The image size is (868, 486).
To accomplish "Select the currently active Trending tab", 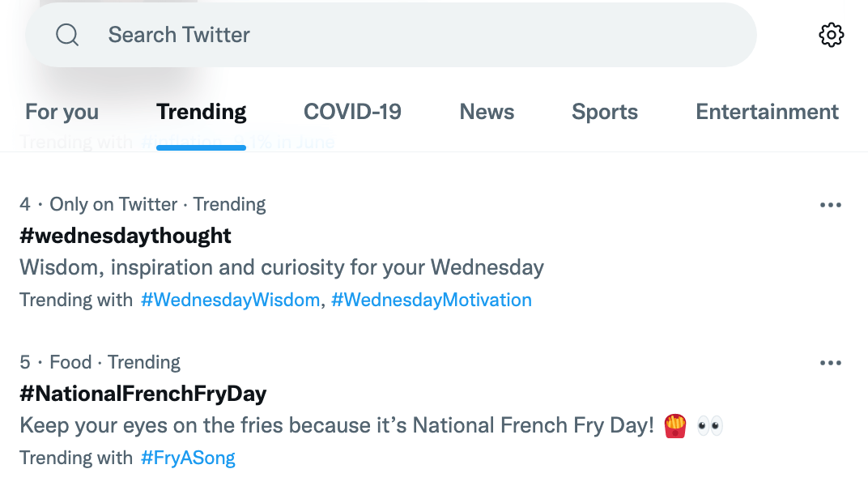I will [x=201, y=112].
